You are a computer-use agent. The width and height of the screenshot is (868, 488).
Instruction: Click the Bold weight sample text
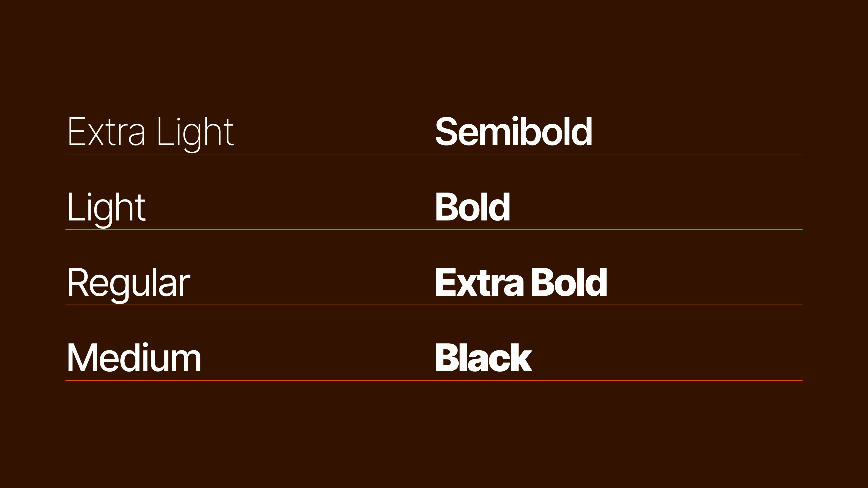(x=472, y=207)
